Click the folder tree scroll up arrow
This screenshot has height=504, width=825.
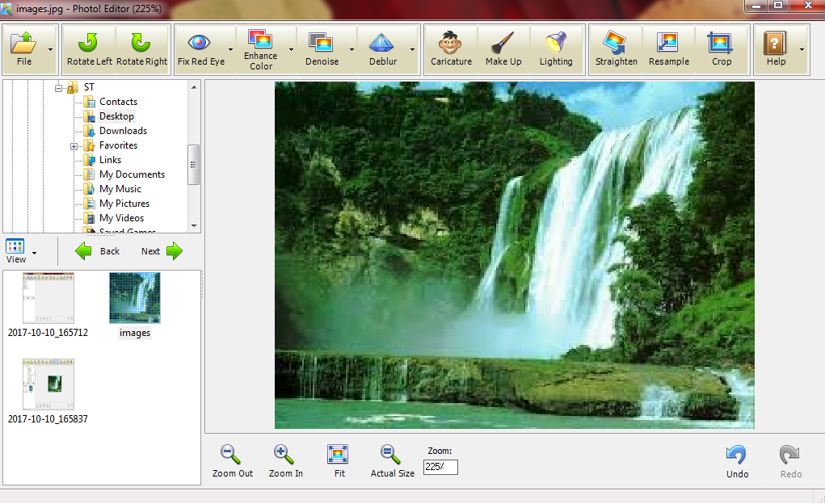tap(194, 87)
